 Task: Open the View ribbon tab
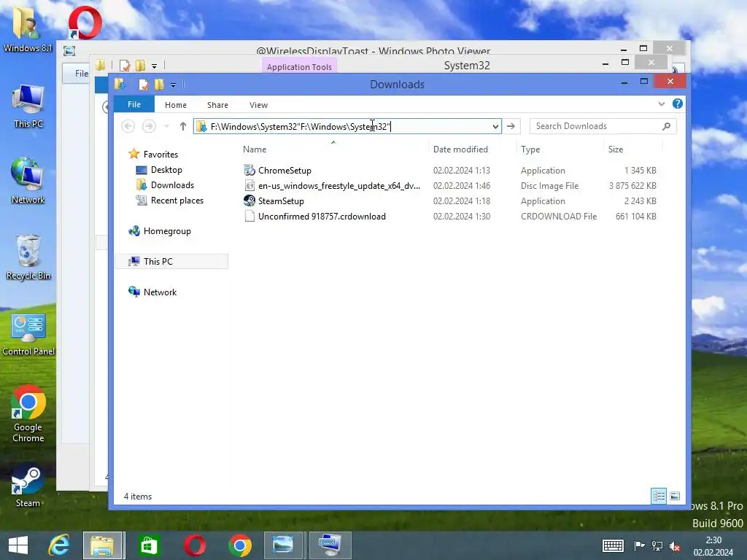[x=259, y=105]
